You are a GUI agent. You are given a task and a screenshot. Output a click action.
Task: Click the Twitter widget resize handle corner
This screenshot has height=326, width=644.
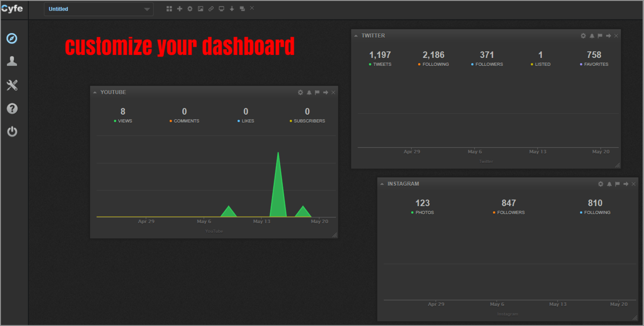coord(617,165)
